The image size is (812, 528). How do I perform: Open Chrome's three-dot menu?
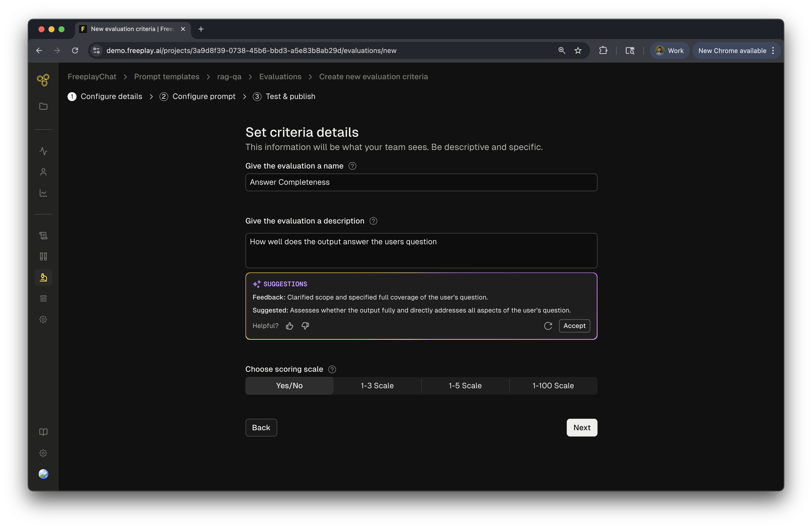click(773, 50)
